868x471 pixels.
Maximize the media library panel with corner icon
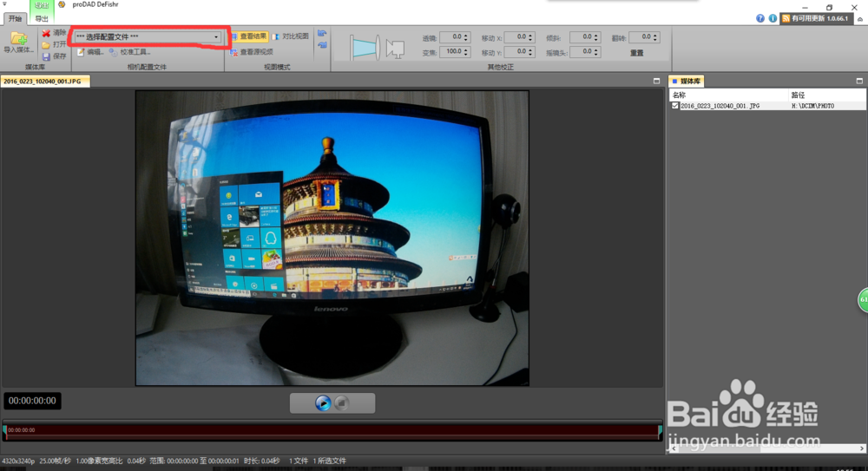(x=859, y=82)
